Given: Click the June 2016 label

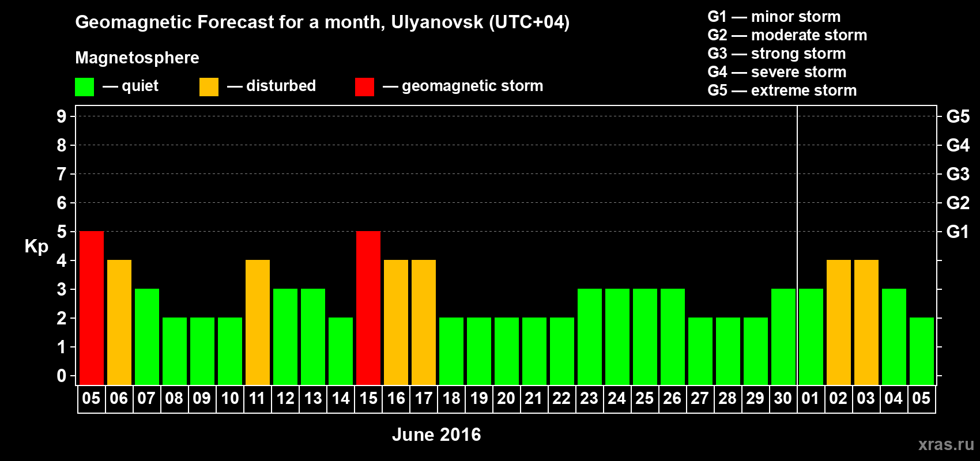Looking at the screenshot, I should (x=436, y=434).
